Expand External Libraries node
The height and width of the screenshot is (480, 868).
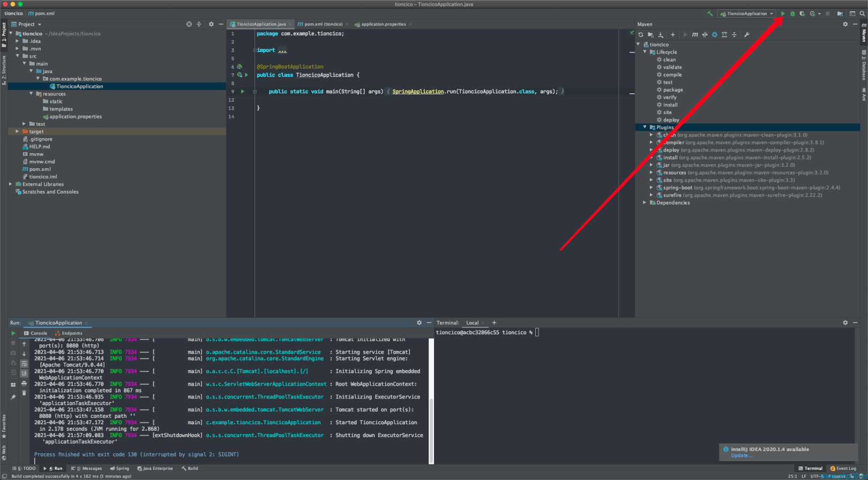[x=11, y=184]
